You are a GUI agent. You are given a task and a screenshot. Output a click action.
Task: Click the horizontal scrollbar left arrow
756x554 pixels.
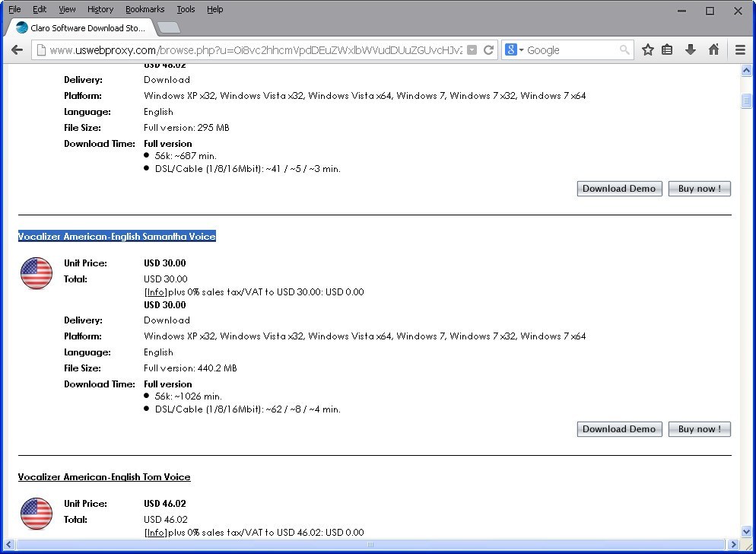[8, 544]
